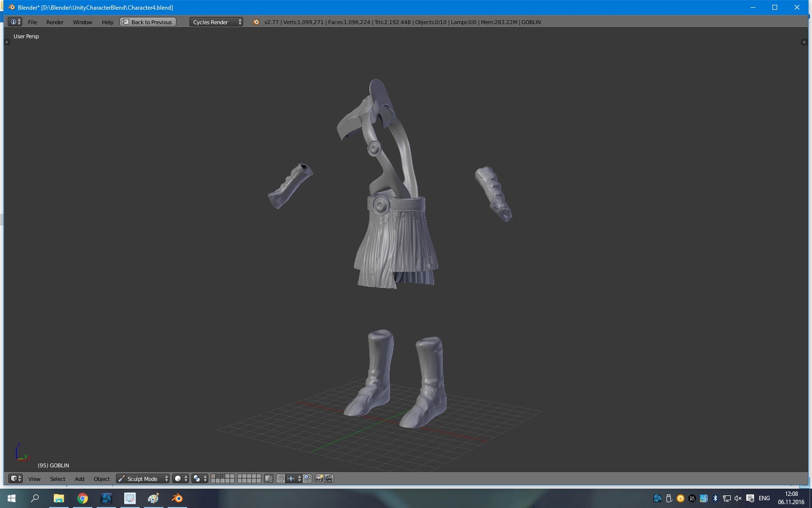Screen dimensions: 812x508
Task: Toggle lock camera and layers to scene
Action: [269, 479]
